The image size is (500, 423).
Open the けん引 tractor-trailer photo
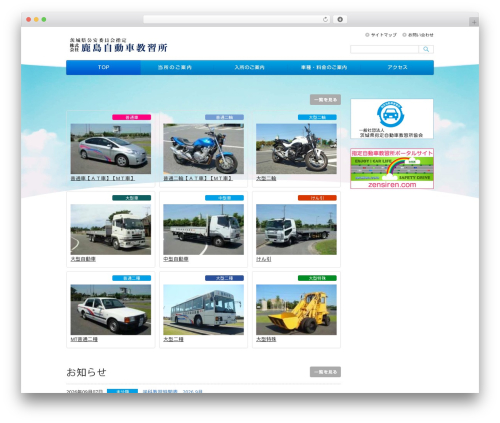tap(296, 230)
